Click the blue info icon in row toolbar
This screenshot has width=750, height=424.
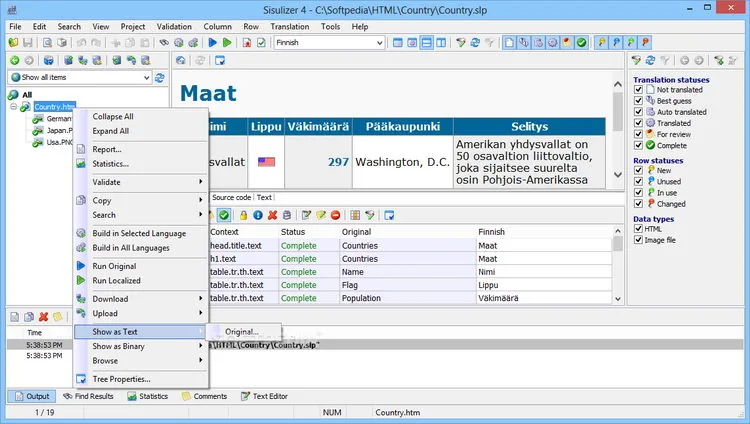(258, 215)
